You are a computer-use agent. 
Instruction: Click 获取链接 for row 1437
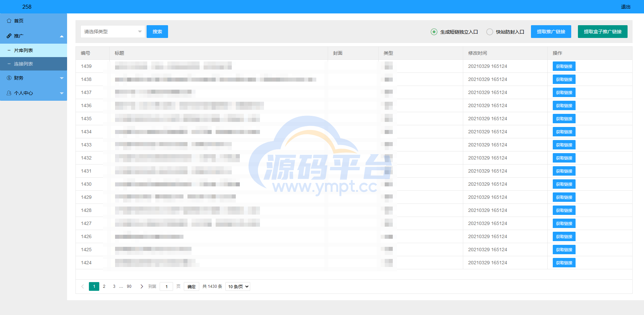[564, 92]
